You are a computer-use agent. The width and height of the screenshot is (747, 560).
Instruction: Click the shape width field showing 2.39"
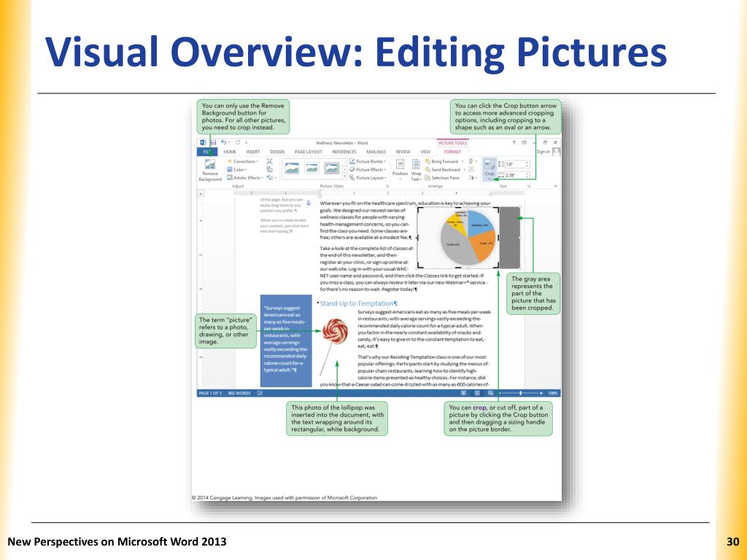coord(516,175)
